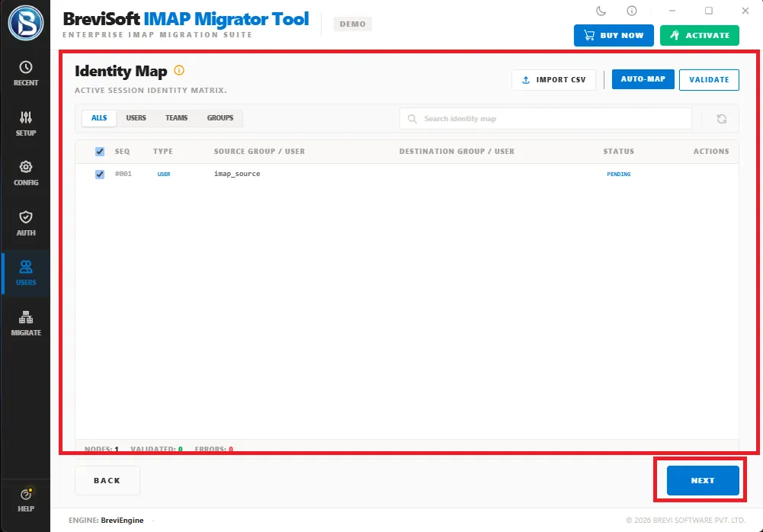Click the BreviSoft logo icon

point(26,23)
